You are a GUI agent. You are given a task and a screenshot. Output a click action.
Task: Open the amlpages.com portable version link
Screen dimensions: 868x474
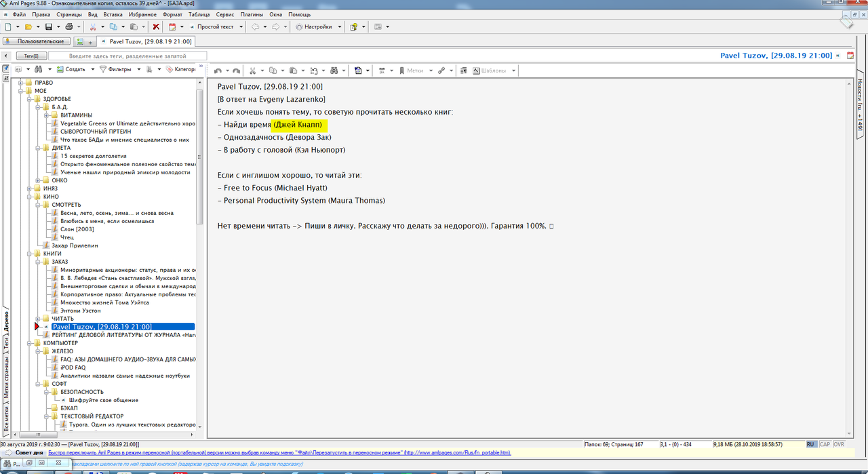tap(457, 452)
